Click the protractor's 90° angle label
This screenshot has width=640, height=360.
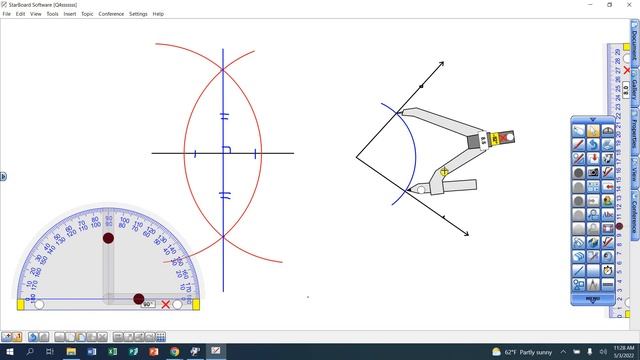(x=148, y=304)
